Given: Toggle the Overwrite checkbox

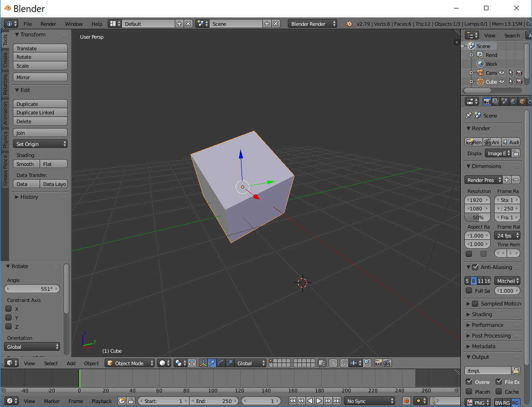Looking at the screenshot, I should (x=469, y=382).
